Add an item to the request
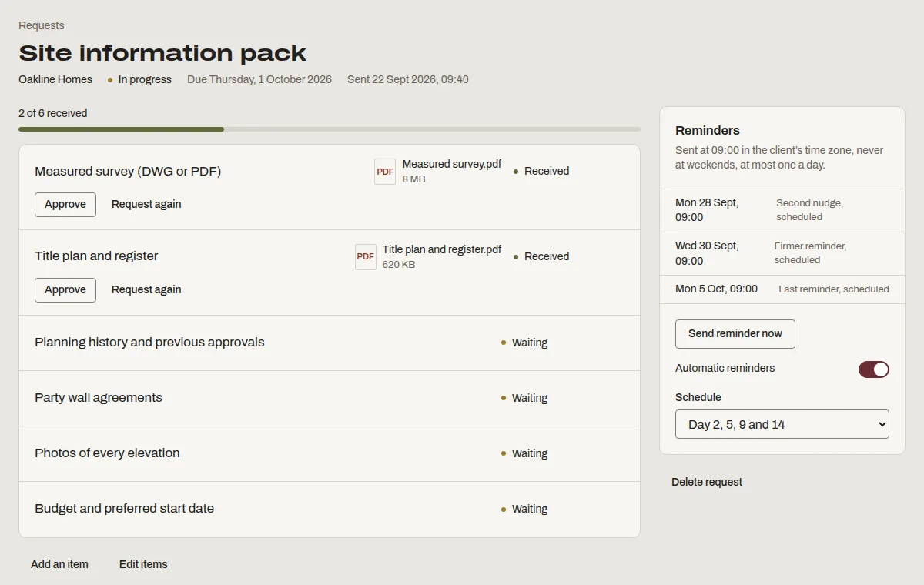Screen dimensions: 924x585 (x=59, y=564)
